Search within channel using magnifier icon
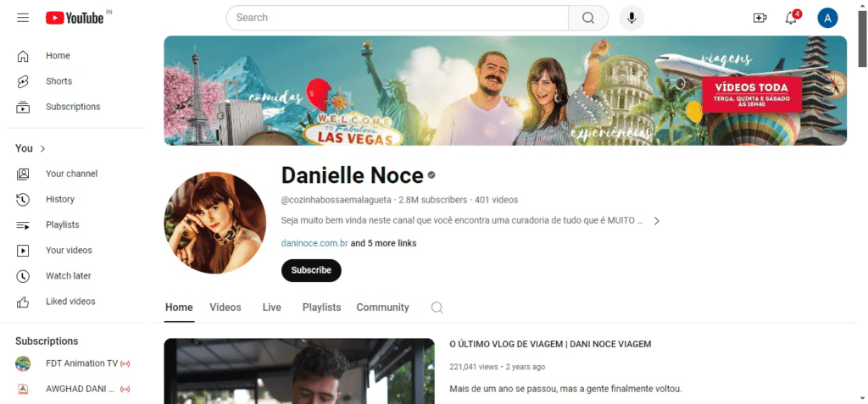Viewport: 868px width, 404px height. click(x=437, y=307)
